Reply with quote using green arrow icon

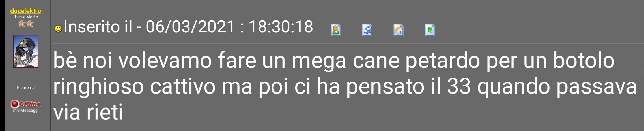tap(430, 30)
